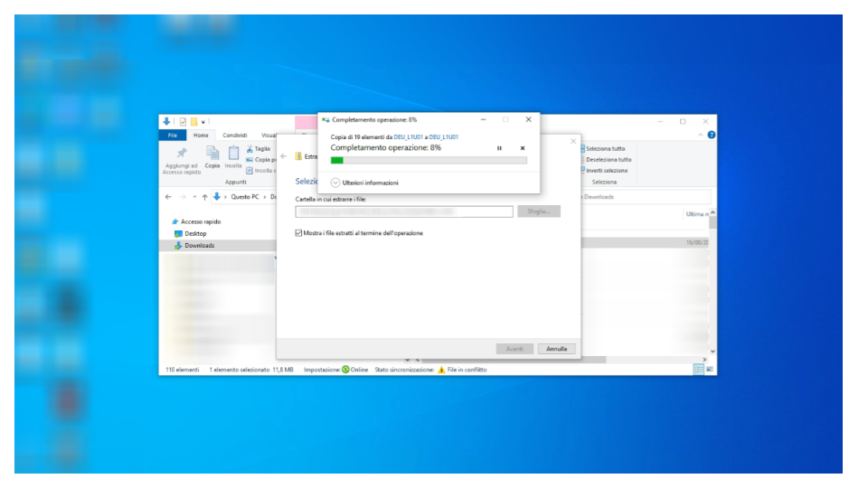The image size is (868, 488).
Task: Click the Sfoglia button
Action: [539, 211]
